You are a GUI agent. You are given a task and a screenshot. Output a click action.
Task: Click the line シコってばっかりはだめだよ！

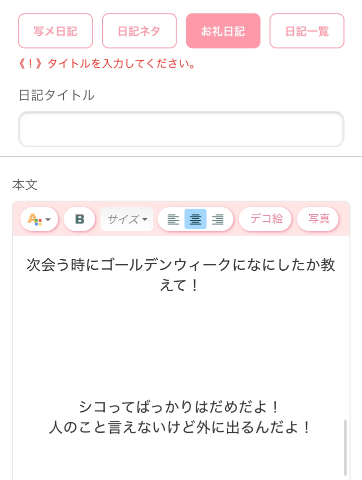point(179,407)
